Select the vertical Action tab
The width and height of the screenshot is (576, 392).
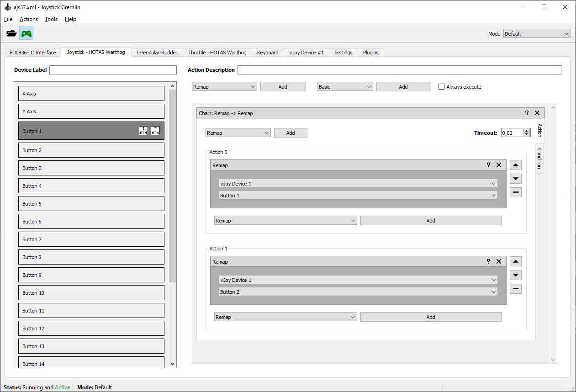pos(539,131)
